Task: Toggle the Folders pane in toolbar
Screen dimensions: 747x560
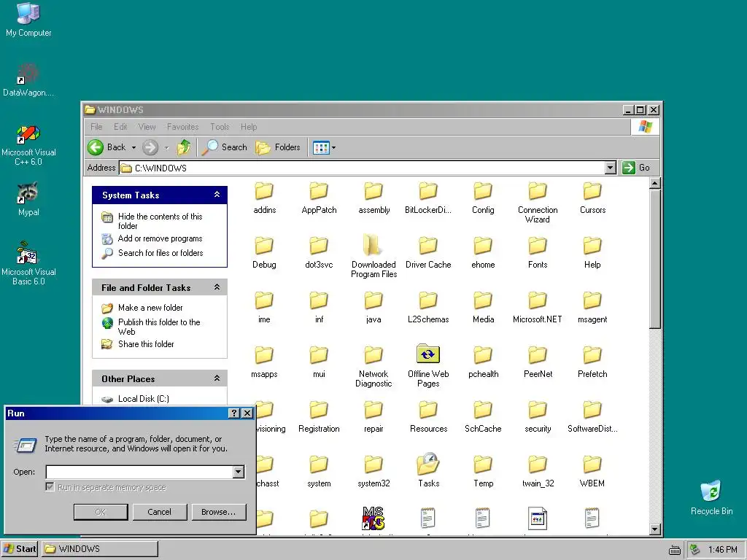Action: (278, 147)
